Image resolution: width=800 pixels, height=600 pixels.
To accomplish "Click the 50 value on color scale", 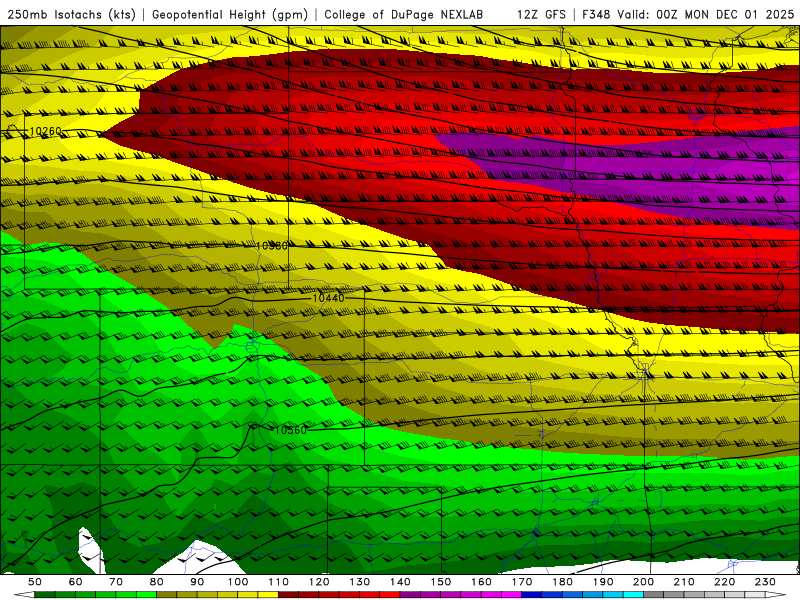I will (x=34, y=582).
